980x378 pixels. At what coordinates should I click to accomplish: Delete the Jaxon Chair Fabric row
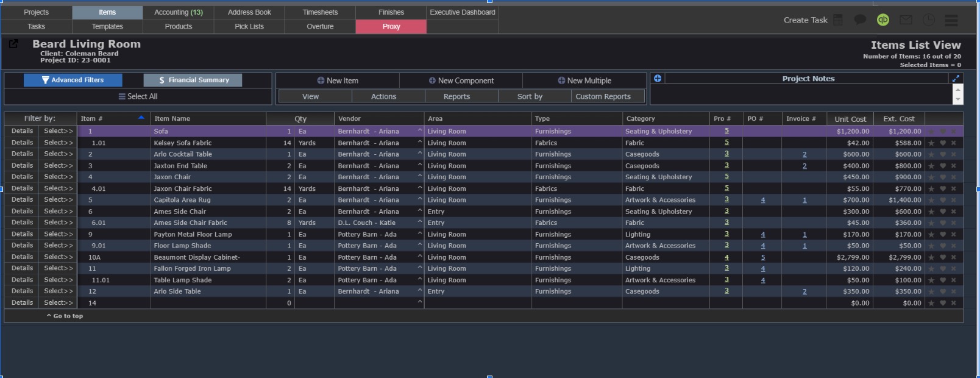(x=953, y=189)
